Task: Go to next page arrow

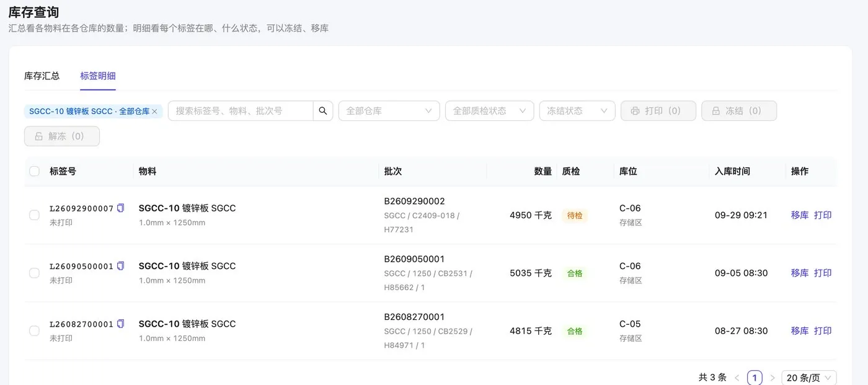Action: 773,378
